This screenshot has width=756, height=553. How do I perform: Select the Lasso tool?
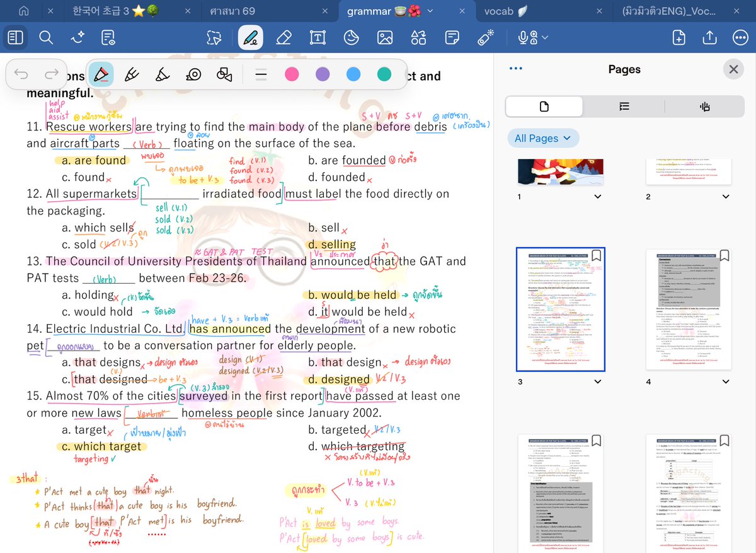pos(214,38)
